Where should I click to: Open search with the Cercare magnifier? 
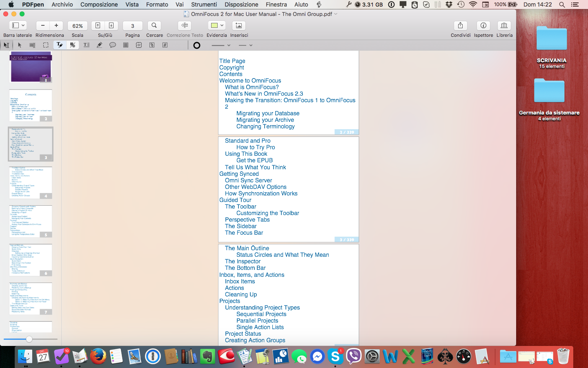(x=154, y=25)
